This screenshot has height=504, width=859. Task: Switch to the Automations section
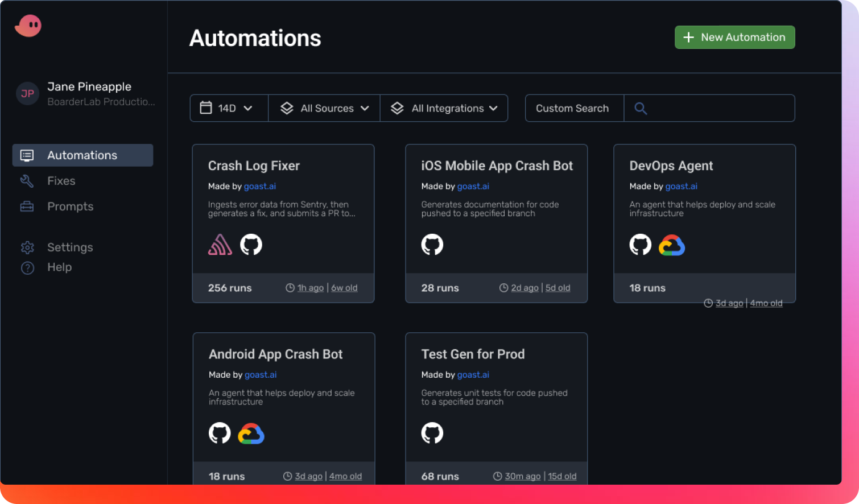coord(82,155)
